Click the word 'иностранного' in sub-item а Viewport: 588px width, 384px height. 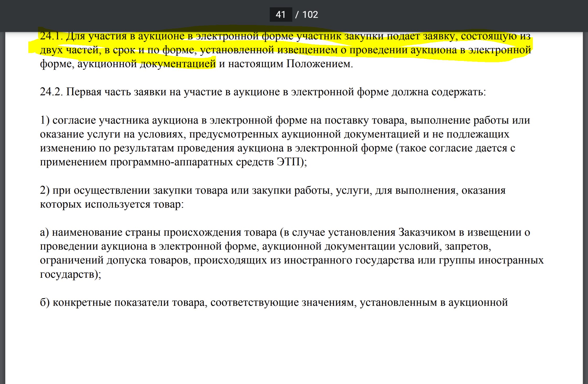click(x=318, y=260)
